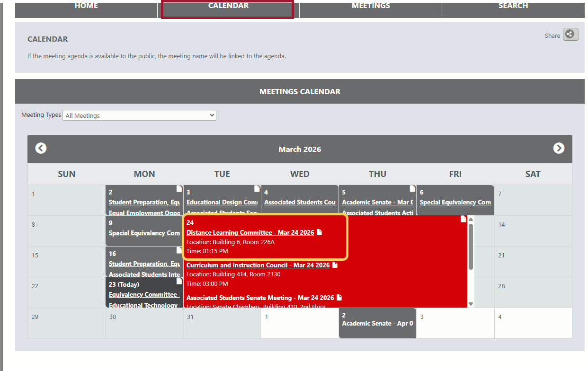Screen dimensions: 588x371
Task: Open the Academic Senate meeting on April 2
Action: click(377, 323)
